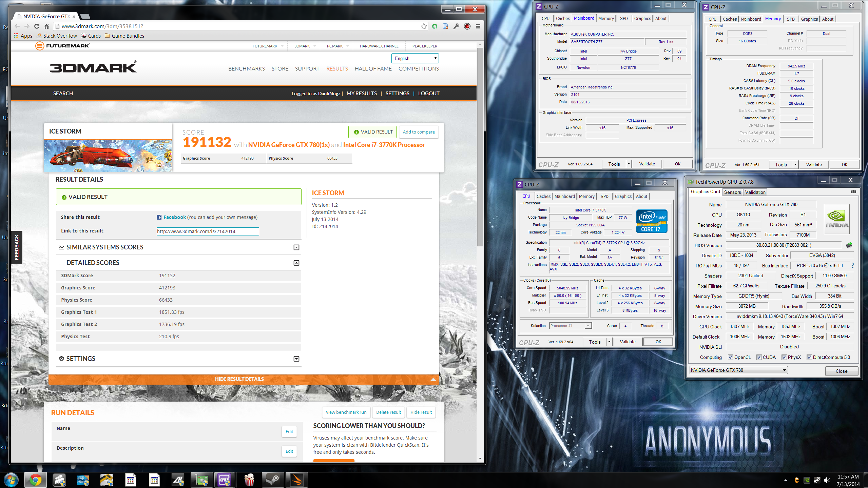
Task: Click the Chrome reload page icon
Action: (x=37, y=26)
